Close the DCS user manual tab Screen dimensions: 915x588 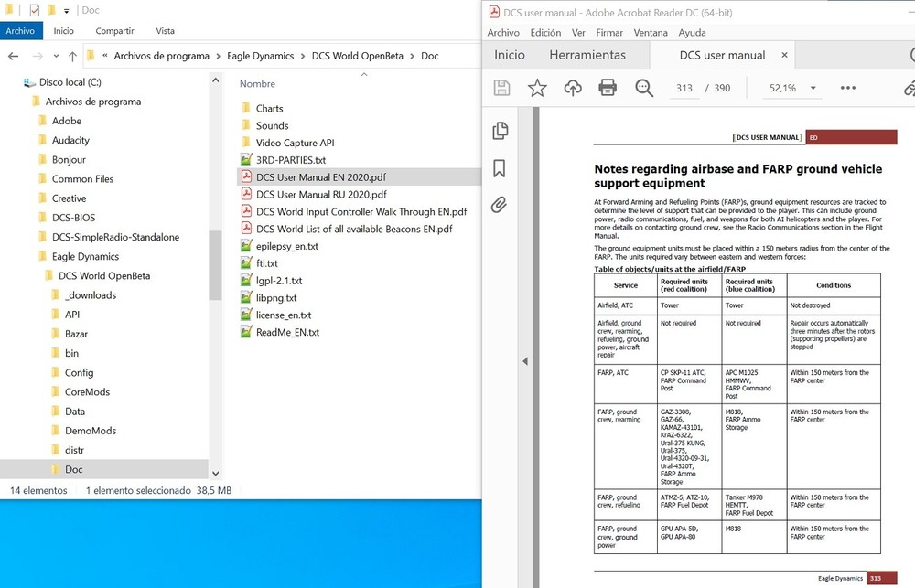(x=784, y=55)
